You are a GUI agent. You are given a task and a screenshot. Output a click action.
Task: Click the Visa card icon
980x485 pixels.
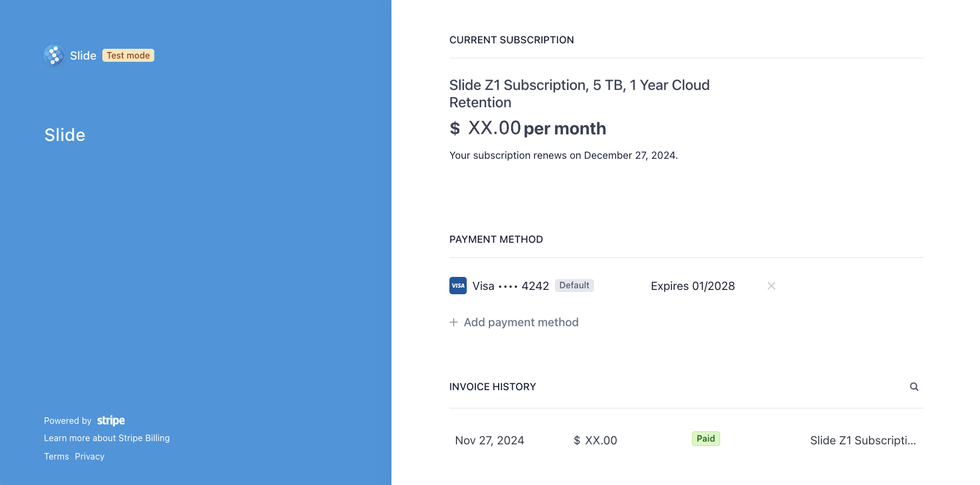click(458, 286)
